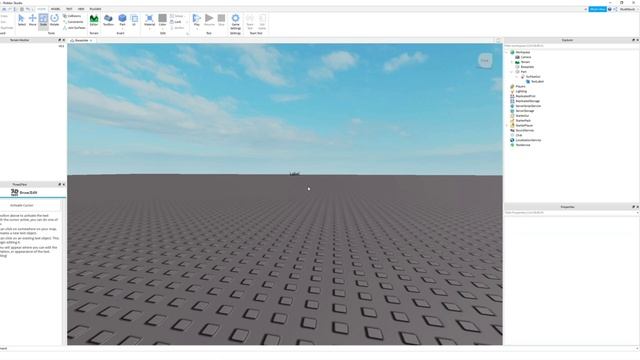The image size is (640, 360).
Task: Open the UI insert button
Action: point(134,20)
